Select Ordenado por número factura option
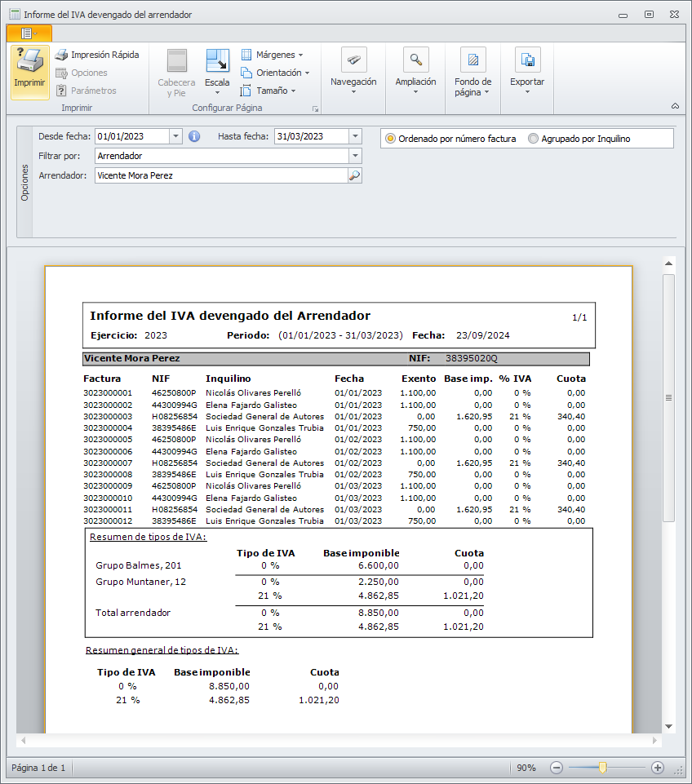This screenshot has width=692, height=784. [391, 139]
